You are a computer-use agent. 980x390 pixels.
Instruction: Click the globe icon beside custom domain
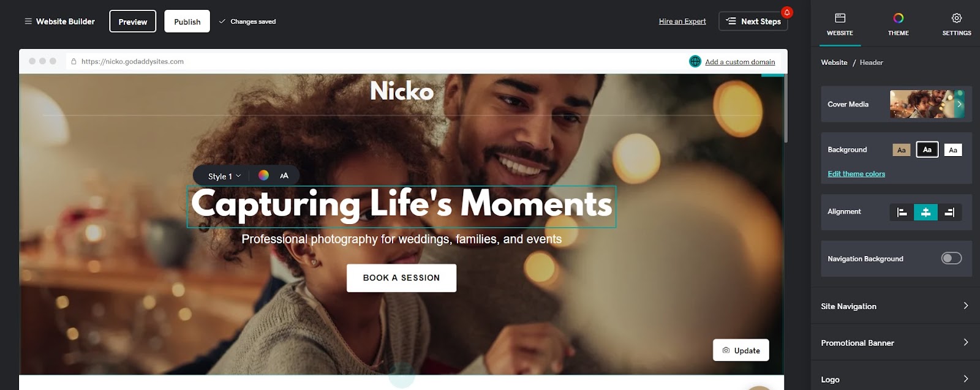[695, 61]
